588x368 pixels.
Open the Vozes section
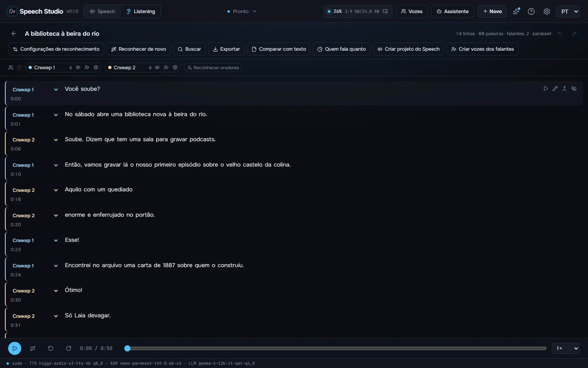[412, 11]
